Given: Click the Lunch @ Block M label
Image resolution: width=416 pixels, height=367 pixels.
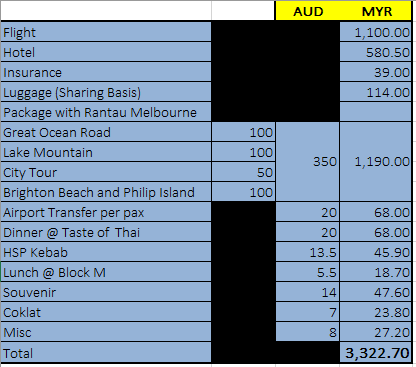Looking at the screenshot, I should point(106,272).
